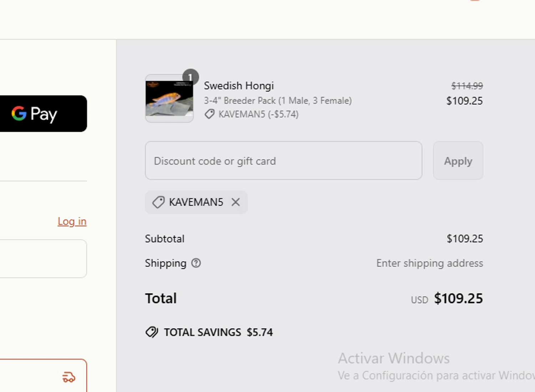535x392 pixels.
Task: Click the Total Savings $5.74 amount
Action: click(x=260, y=332)
